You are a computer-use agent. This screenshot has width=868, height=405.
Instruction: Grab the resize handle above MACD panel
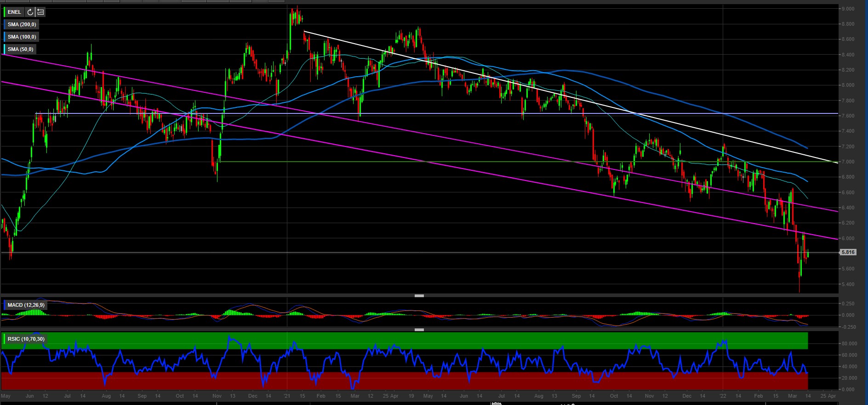coord(419,296)
